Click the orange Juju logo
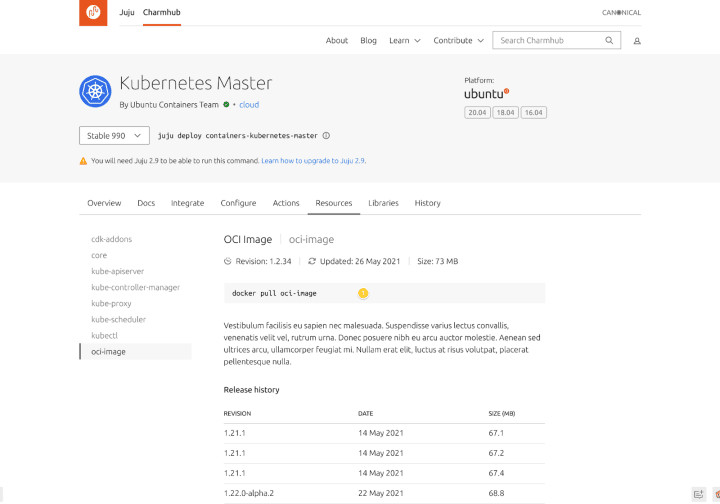This screenshot has width=720, height=504. point(93,12)
